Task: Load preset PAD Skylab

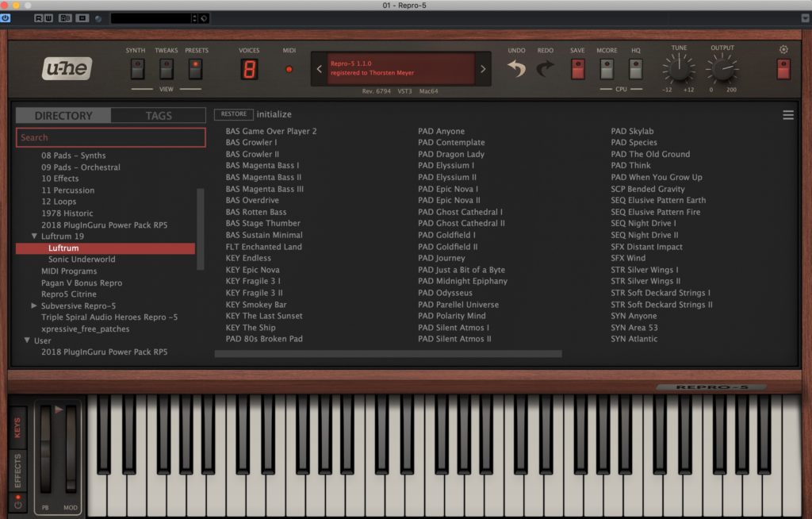Action: [x=632, y=131]
